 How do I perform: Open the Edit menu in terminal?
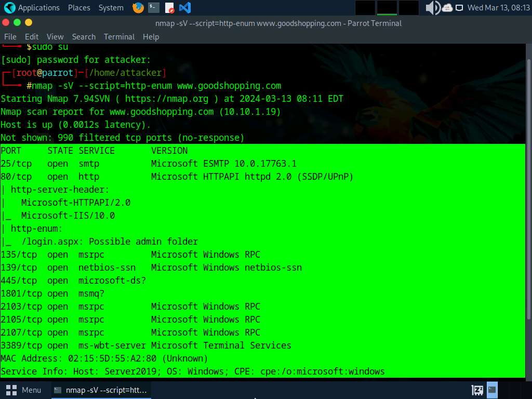32,37
